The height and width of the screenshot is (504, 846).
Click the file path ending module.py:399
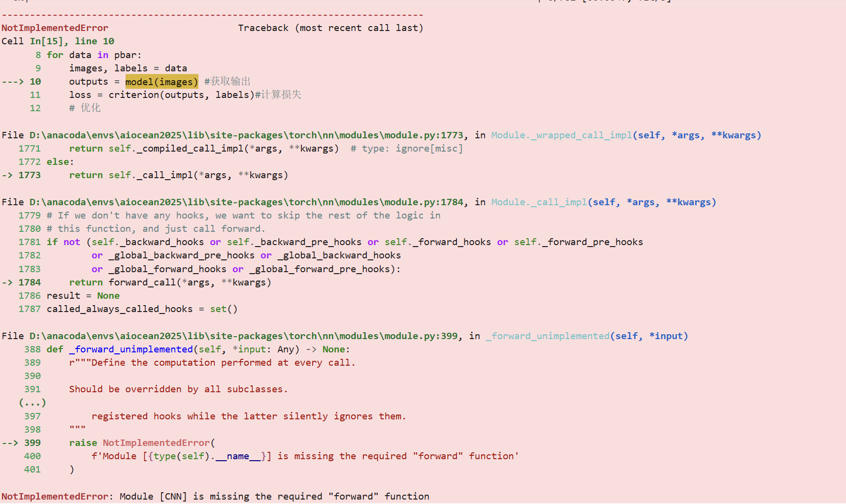click(243, 336)
